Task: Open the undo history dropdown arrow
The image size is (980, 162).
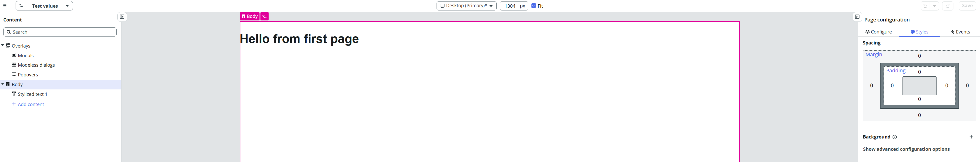Action: 934,6
